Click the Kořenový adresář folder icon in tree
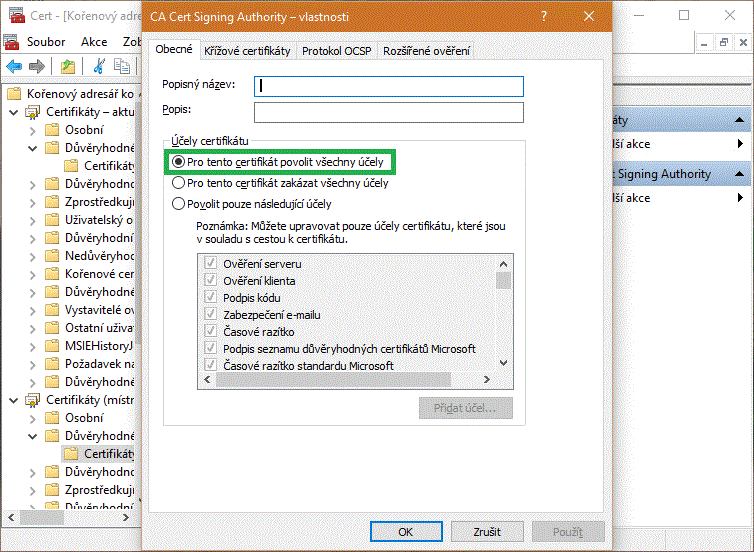The image size is (754, 552). pos(14,94)
